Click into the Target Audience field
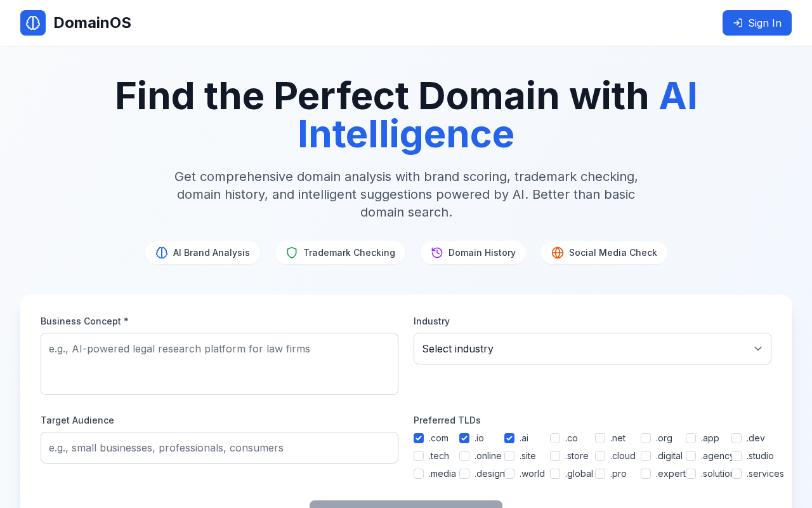812x508 pixels. tap(219, 448)
